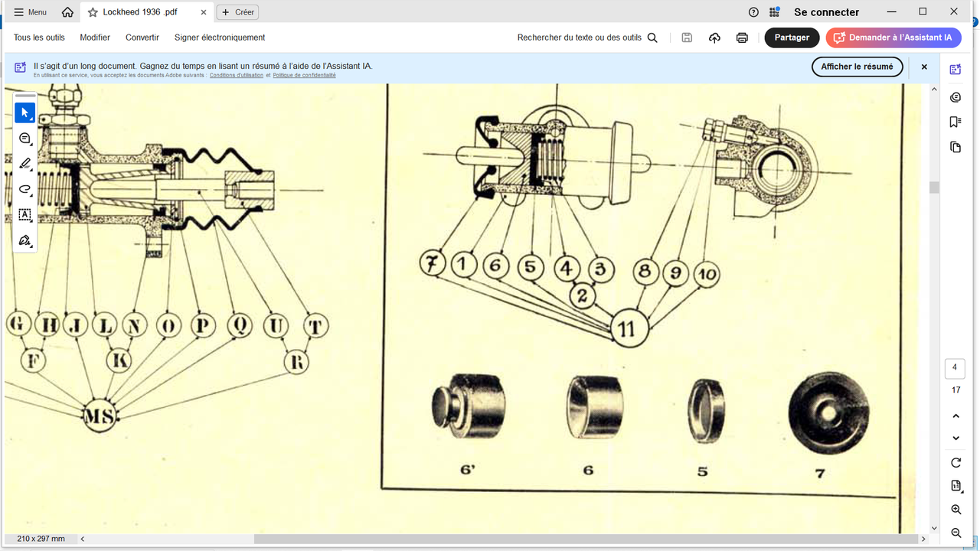The width and height of the screenshot is (980, 551).
Task: Rotate the page view icon
Action: [955, 463]
